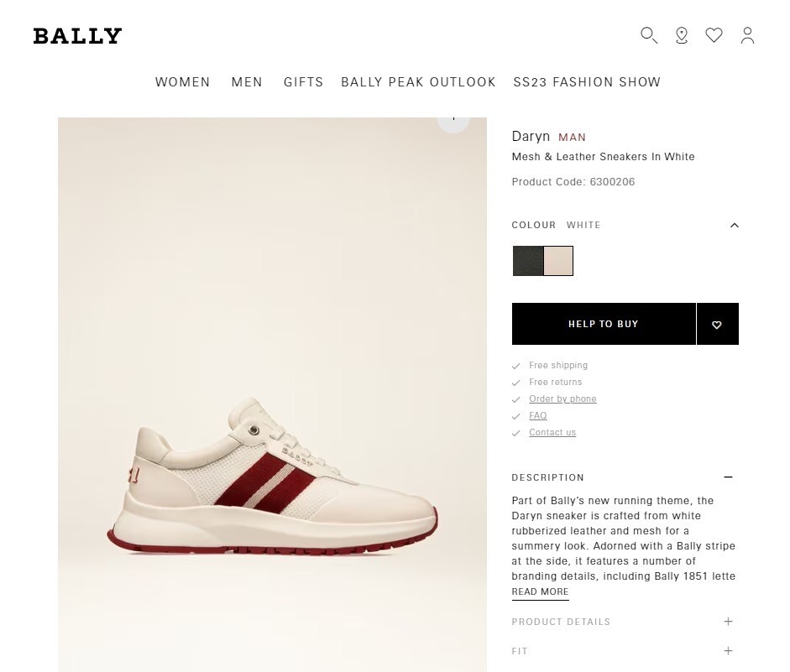The width and height of the screenshot is (790, 672).
Task: Click the Help to Buy button
Action: click(604, 324)
